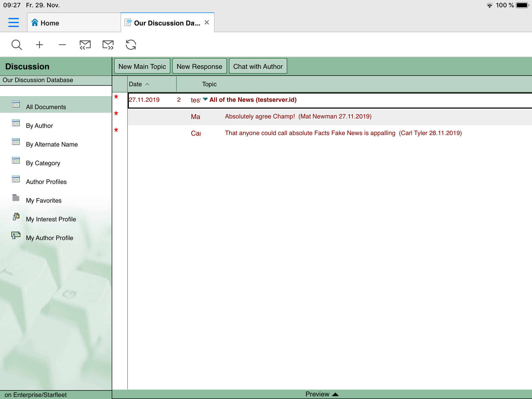This screenshot has width=532, height=399.
Task: Click the reply envelope toolbar icon
Action: (x=85, y=45)
